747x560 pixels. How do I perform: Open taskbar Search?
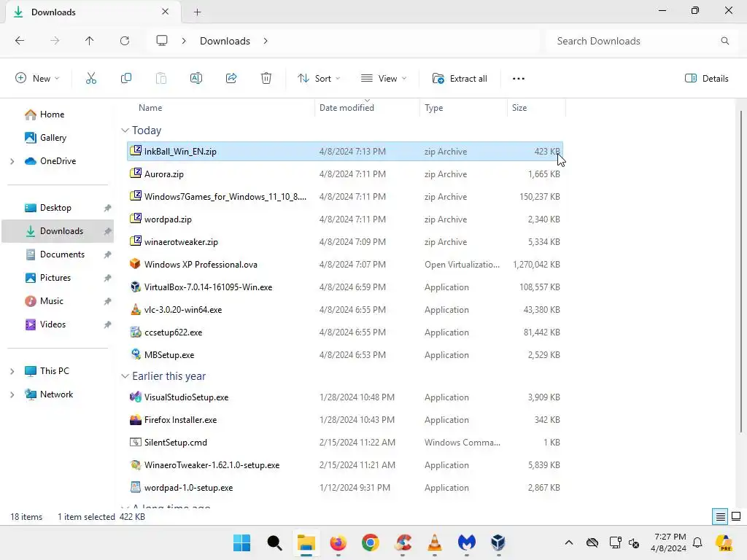pyautogui.click(x=274, y=542)
